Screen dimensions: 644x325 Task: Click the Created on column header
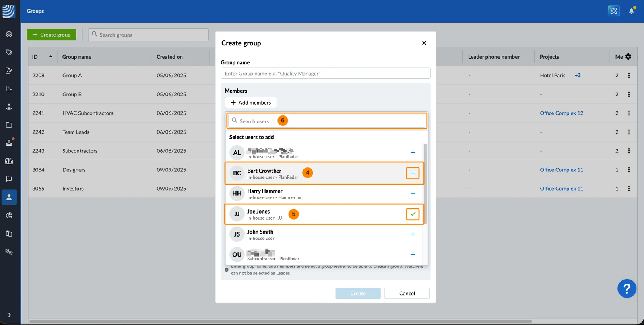(x=169, y=57)
